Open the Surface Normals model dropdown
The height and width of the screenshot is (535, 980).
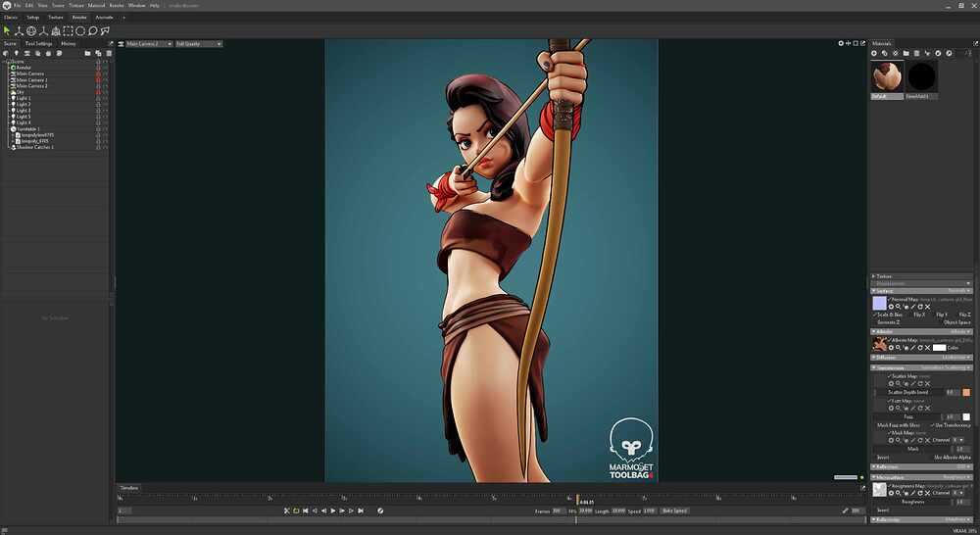click(x=960, y=291)
